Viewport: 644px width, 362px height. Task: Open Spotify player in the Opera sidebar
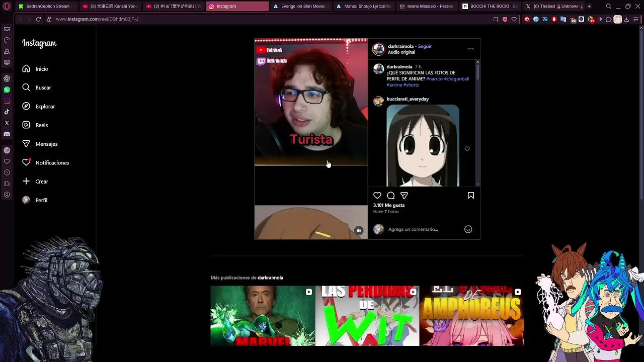point(7,150)
